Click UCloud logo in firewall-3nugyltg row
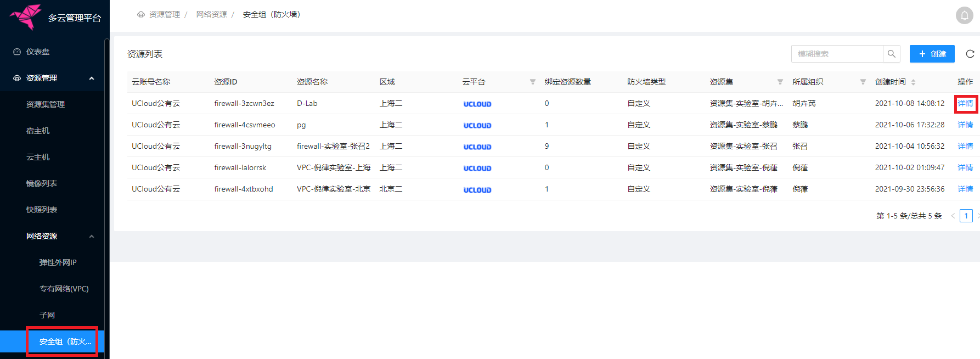980x359 pixels. point(477,147)
